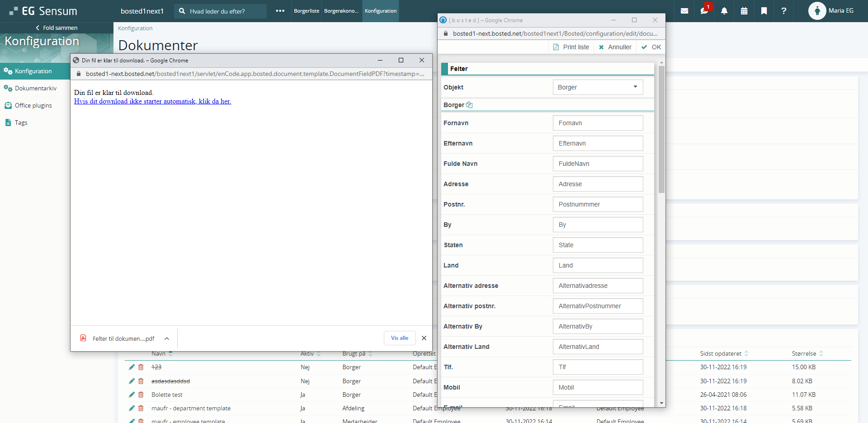Open the Maria EG user avatar
This screenshot has width=868, height=423.
click(817, 11)
